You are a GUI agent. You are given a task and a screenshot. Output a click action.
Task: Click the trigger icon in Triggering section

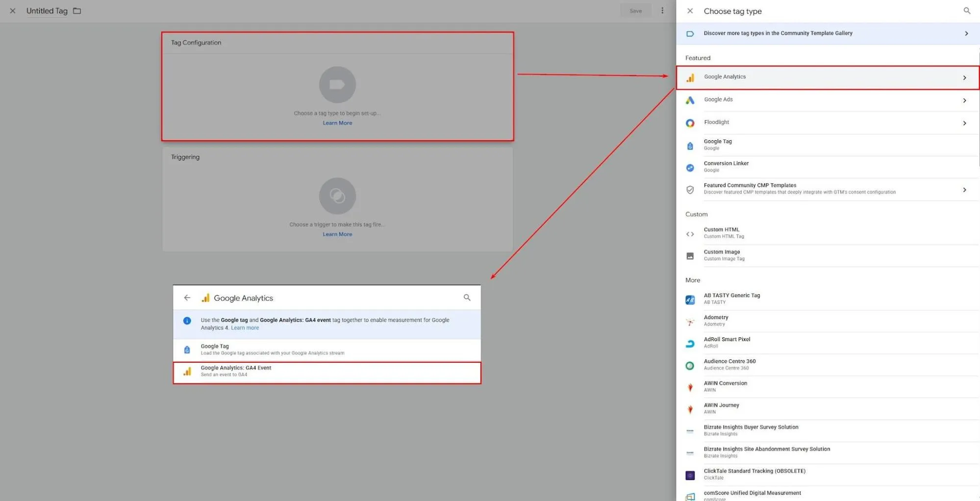click(337, 196)
